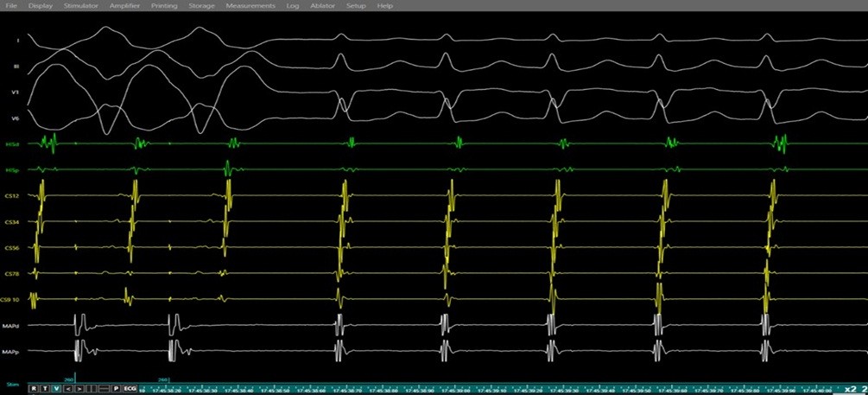Step backward with the left arrow button
Screen dimensions: 868x395
68,389
